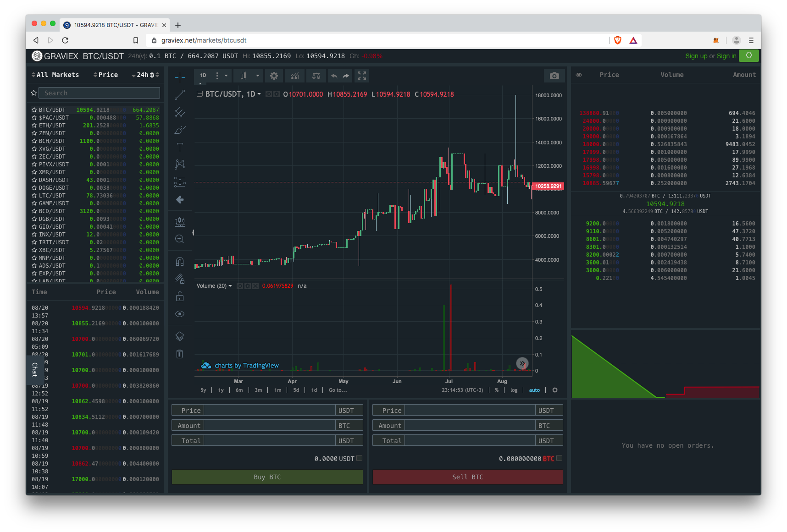Toggle percent scale on the chart
Screen dimensions: 787x532
tap(497, 390)
